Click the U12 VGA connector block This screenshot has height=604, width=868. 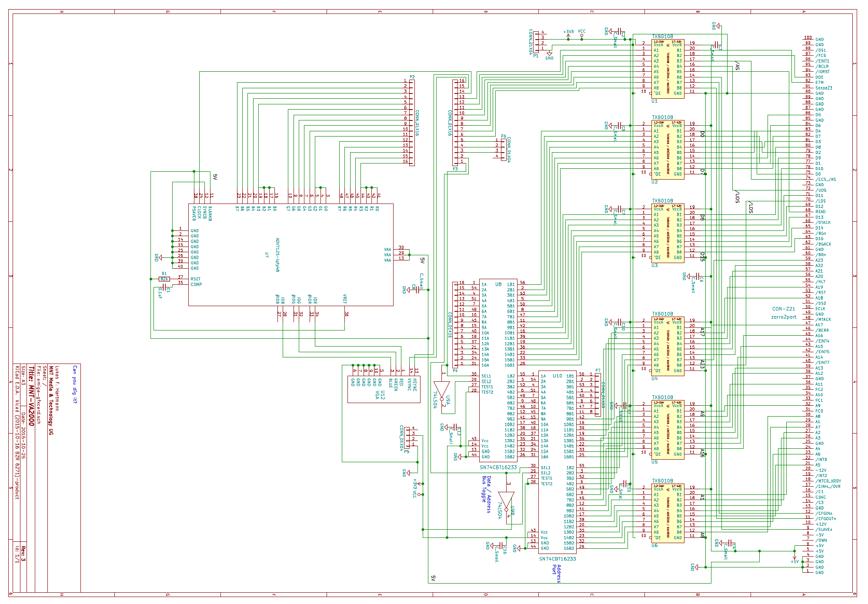[384, 389]
